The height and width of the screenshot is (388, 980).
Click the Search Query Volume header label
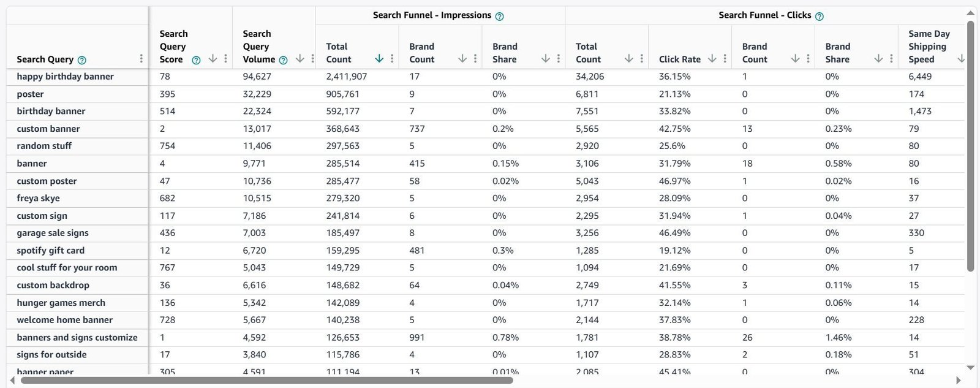click(258, 47)
